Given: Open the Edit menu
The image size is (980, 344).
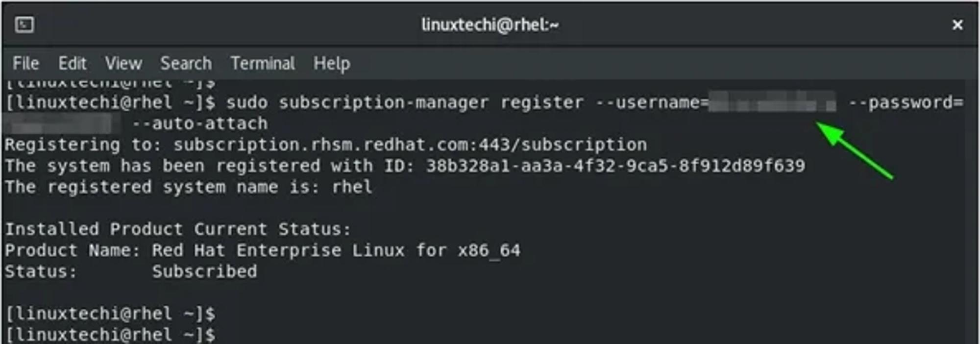Looking at the screenshot, I should tap(73, 63).
